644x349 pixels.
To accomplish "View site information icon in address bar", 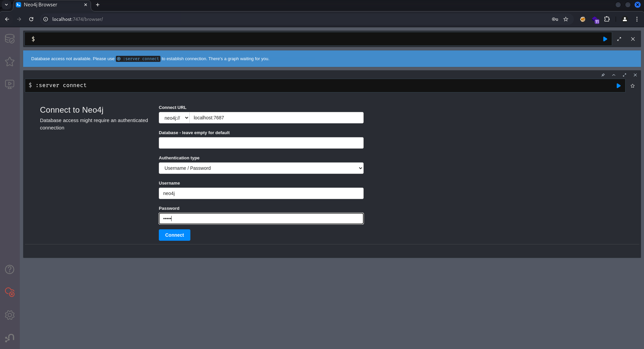I will 46,19.
